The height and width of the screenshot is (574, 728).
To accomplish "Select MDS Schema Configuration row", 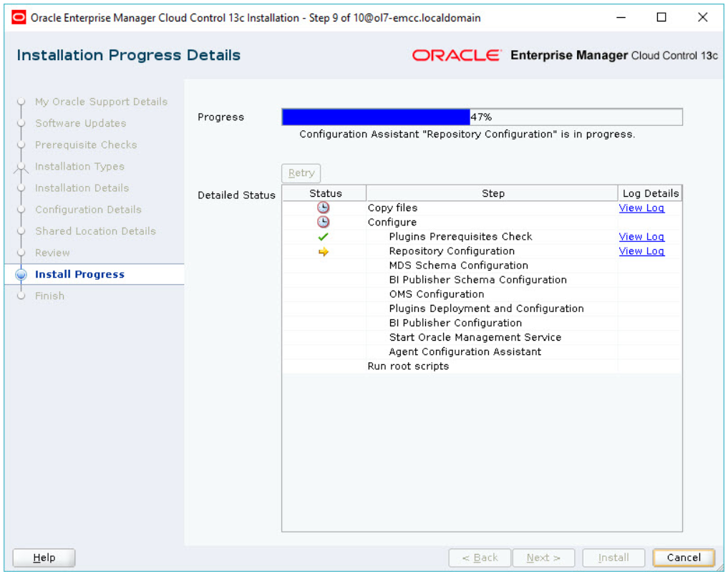I will [482, 266].
